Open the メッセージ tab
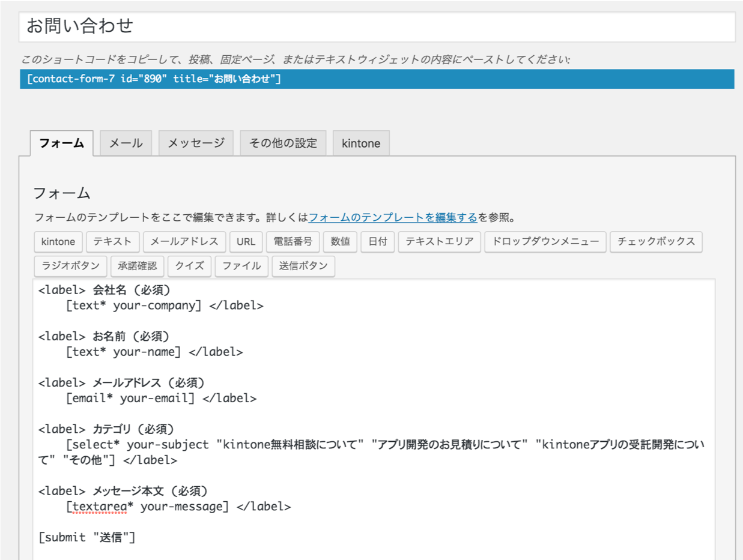Image resolution: width=743 pixels, height=560 pixels. coord(195,143)
